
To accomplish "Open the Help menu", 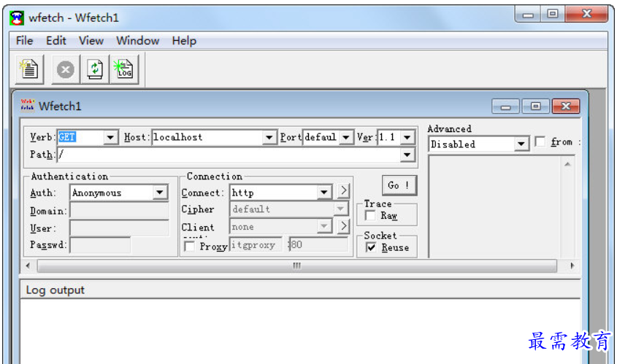I will [184, 41].
